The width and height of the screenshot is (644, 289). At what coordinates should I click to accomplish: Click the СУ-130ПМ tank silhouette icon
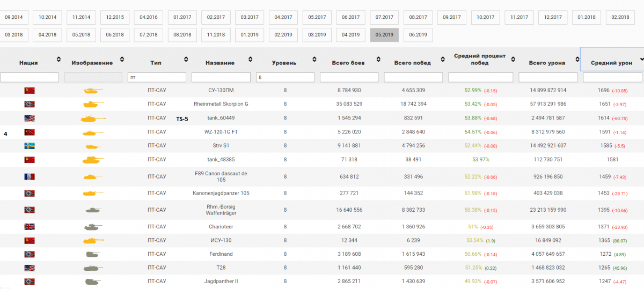point(92,90)
